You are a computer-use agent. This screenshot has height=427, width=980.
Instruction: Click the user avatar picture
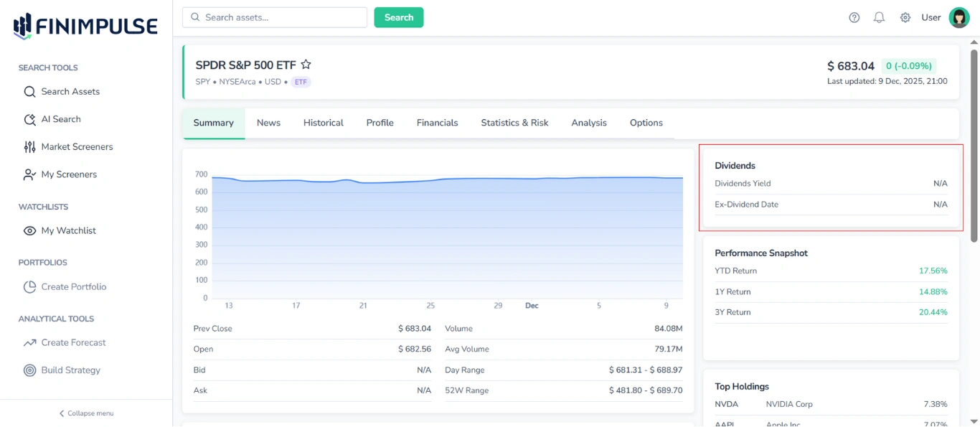[959, 18]
